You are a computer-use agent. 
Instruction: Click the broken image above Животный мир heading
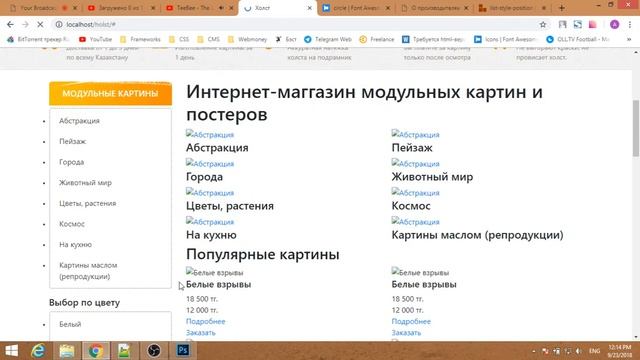click(416, 163)
